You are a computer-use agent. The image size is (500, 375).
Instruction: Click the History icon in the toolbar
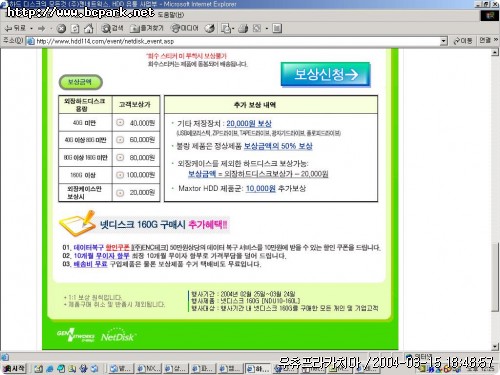click(210, 29)
